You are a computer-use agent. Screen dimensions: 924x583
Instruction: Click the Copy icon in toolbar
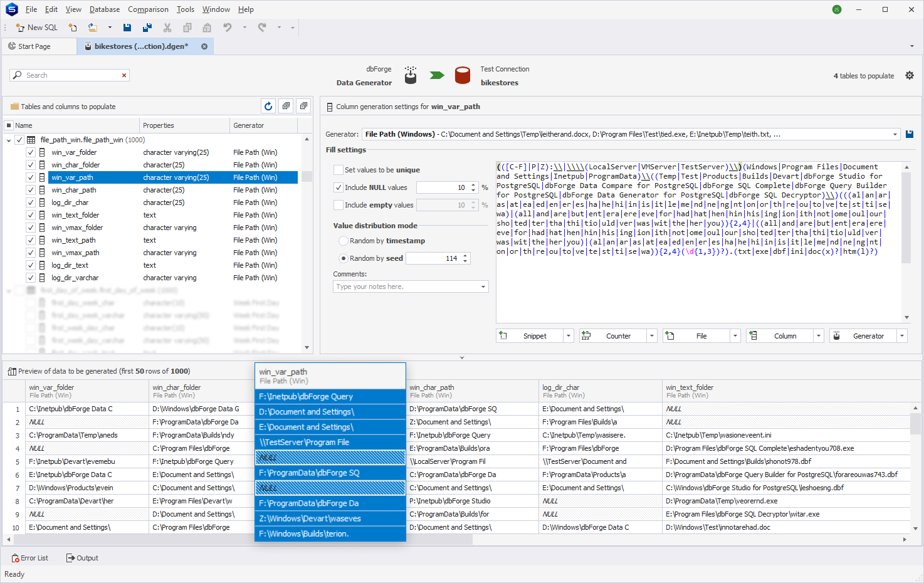pyautogui.click(x=187, y=28)
